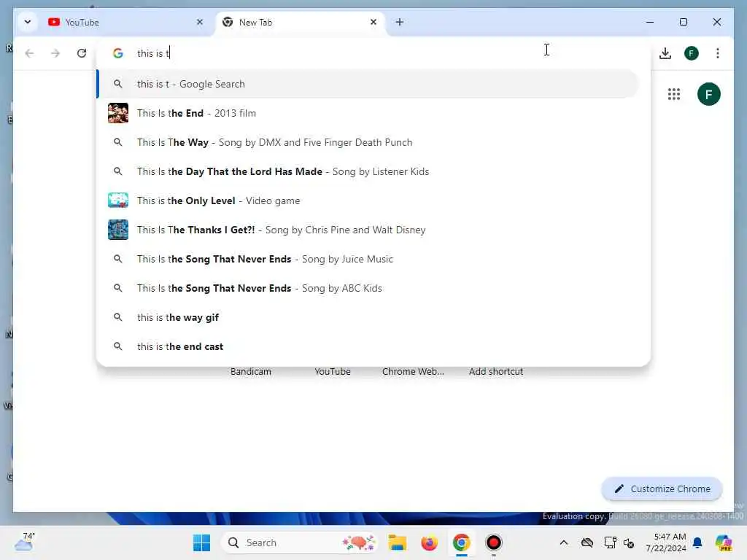Screen dimensions: 747x560
Task: Click This Is the End film thumbnail
Action: pos(118,113)
